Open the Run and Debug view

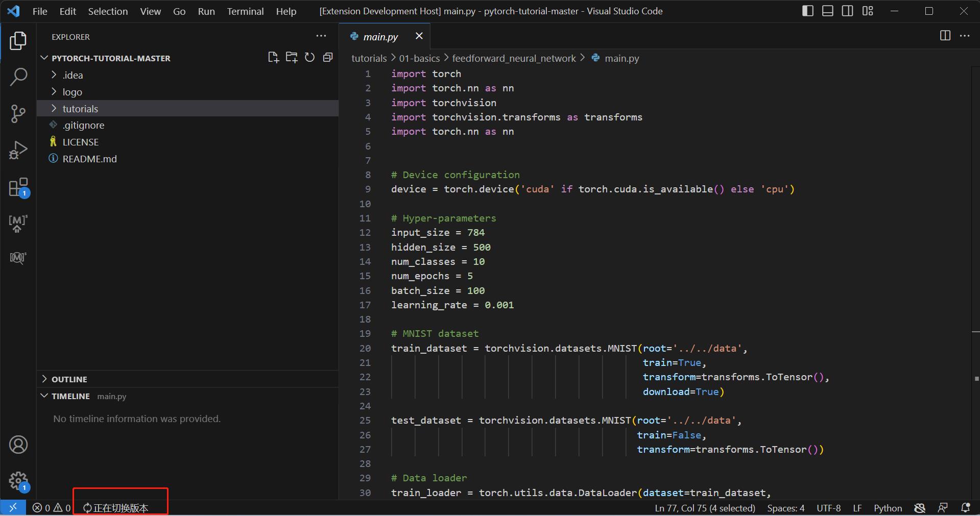[x=18, y=151]
